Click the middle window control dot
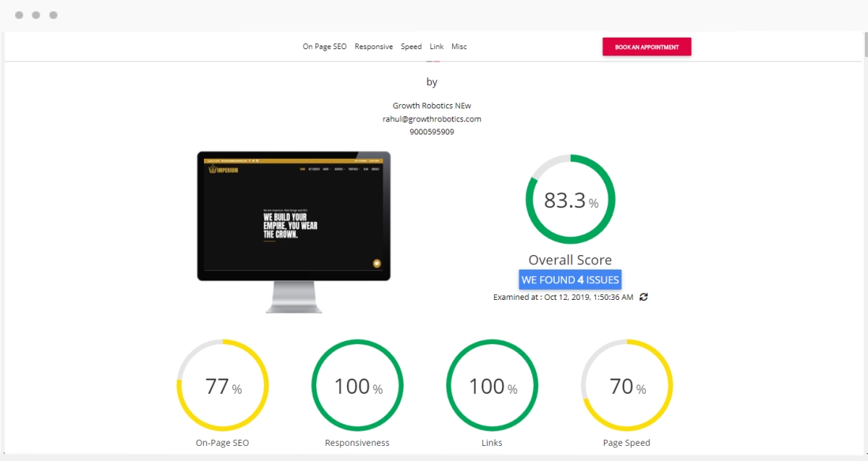868x461 pixels. (x=35, y=14)
